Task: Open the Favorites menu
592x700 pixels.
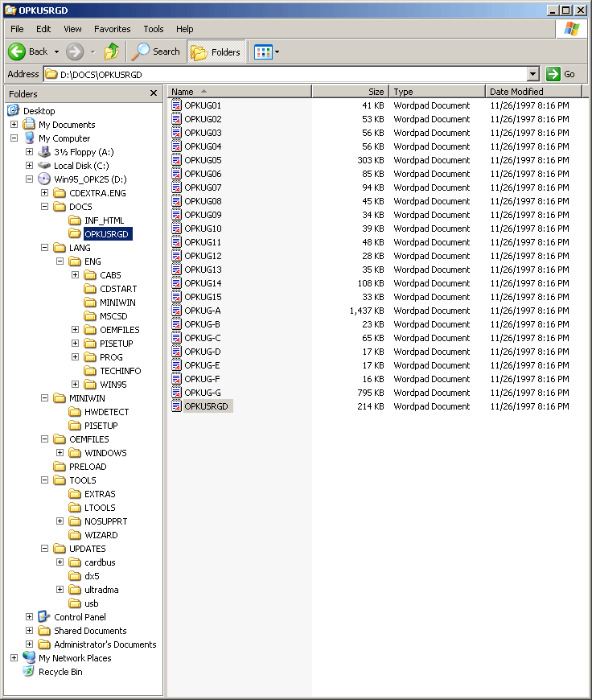Action: coord(112,29)
